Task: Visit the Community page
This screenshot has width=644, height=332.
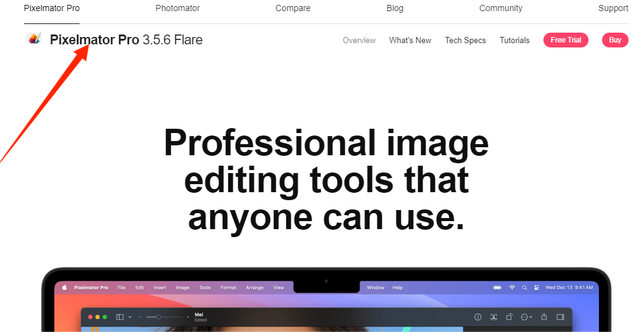Action: pos(501,8)
